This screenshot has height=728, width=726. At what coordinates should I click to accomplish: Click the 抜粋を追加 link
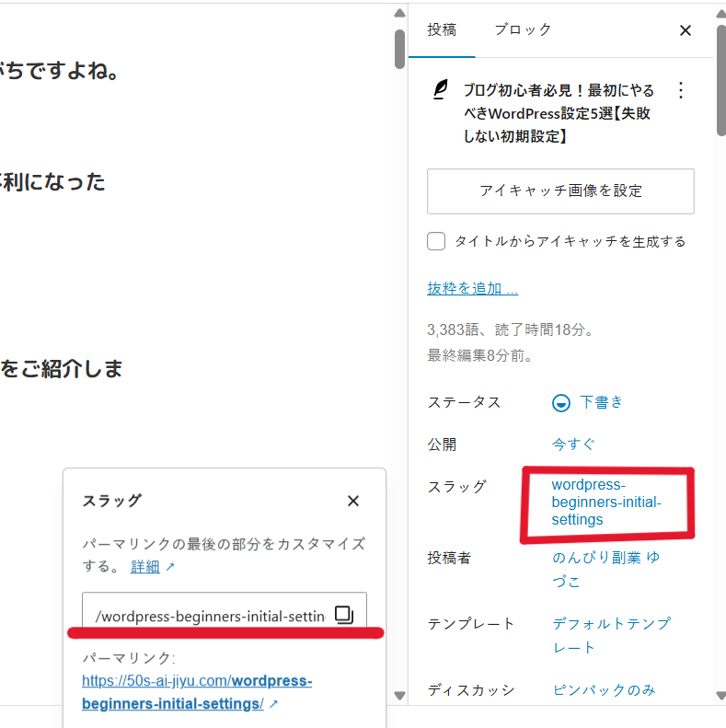click(472, 289)
